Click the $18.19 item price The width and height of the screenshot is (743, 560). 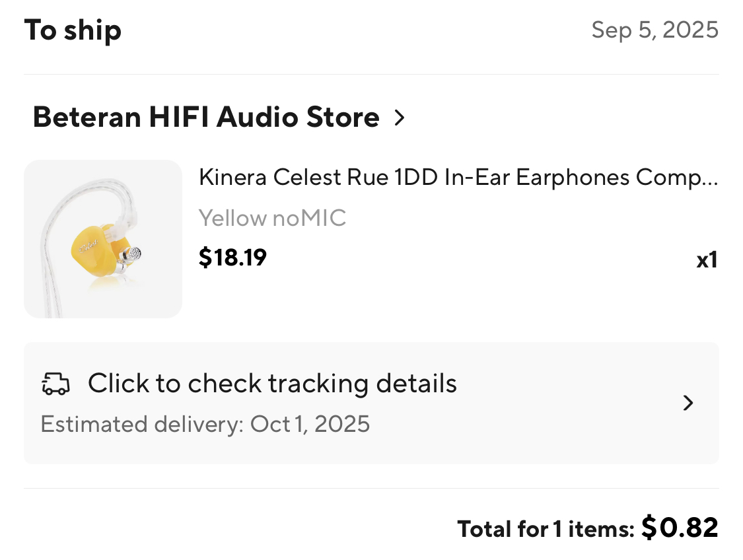(232, 258)
